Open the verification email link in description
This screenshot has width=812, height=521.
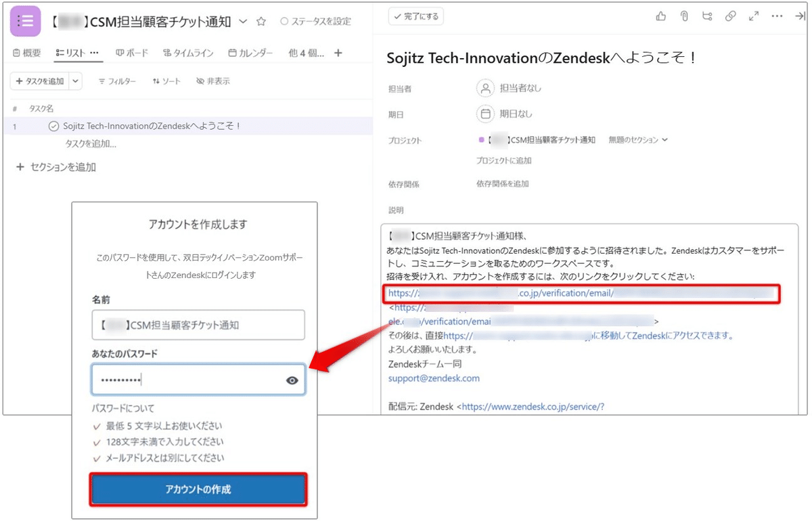tap(581, 293)
